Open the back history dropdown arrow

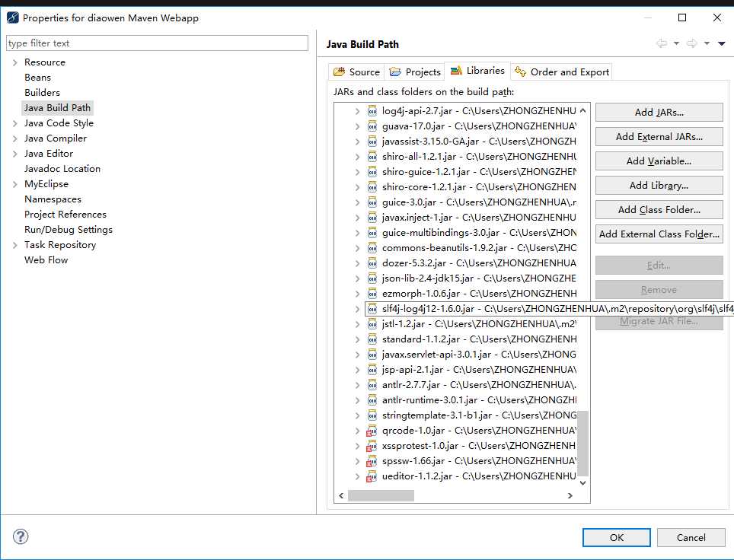(676, 43)
